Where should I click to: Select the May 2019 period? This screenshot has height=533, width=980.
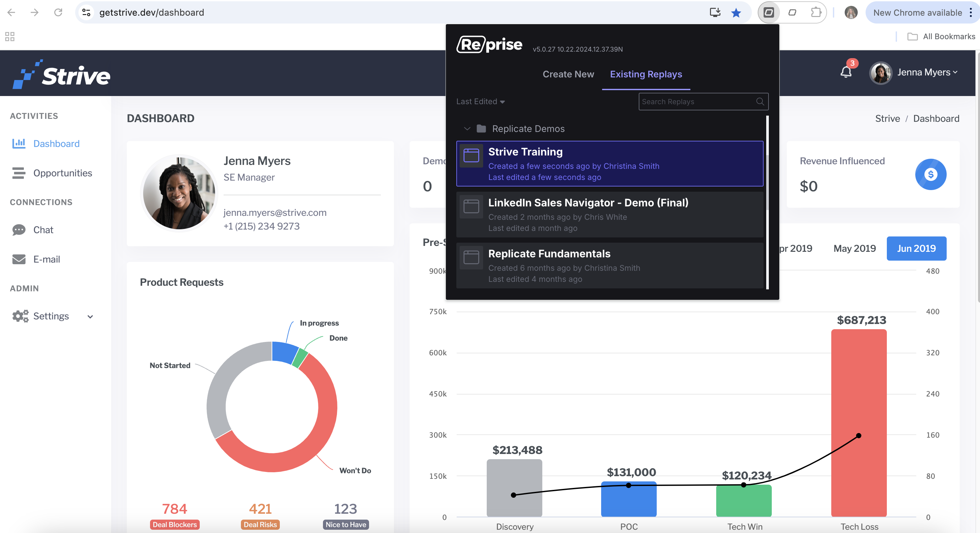(854, 248)
